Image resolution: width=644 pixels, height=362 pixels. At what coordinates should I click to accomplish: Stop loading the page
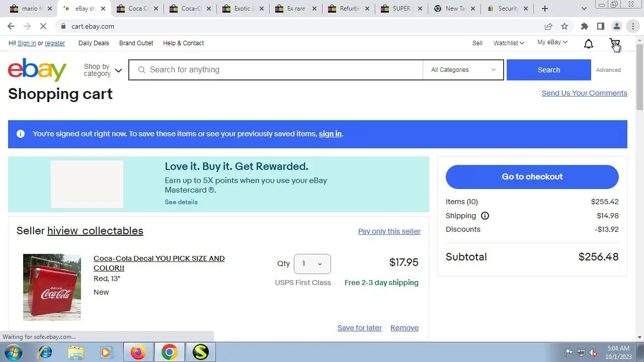coord(44,26)
